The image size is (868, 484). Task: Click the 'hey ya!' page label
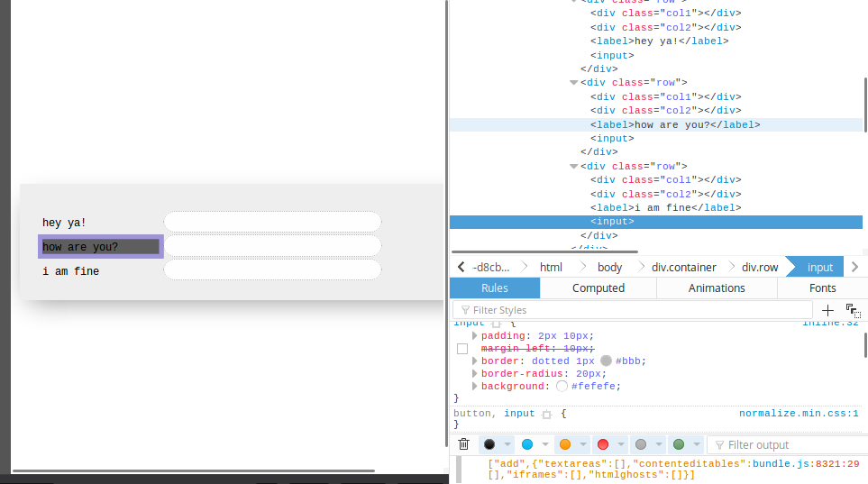coord(64,223)
